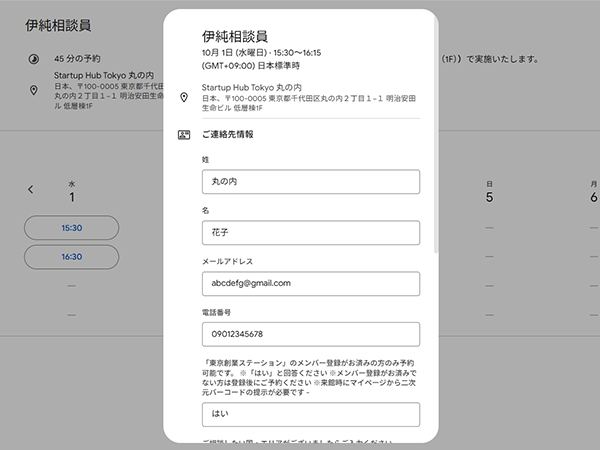Viewport: 600px width, 450px height.
Task: Focus the 電話番号 phone number field
Action: [x=310, y=333]
